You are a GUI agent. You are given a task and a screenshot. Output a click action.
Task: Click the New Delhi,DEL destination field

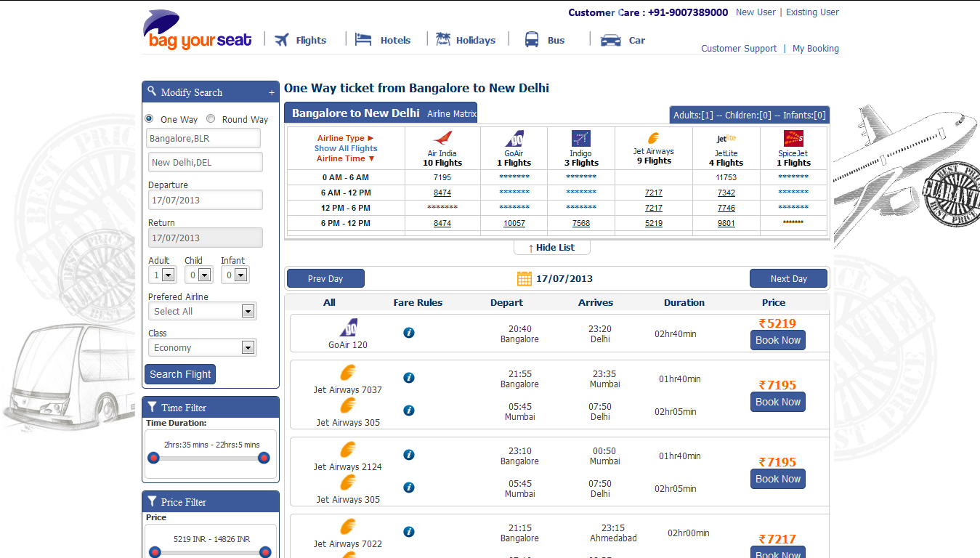pos(206,162)
